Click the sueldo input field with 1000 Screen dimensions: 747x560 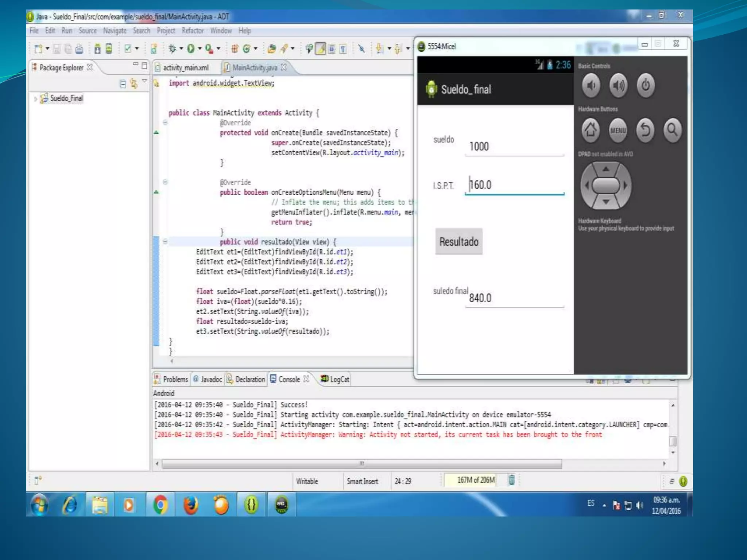[x=514, y=147]
